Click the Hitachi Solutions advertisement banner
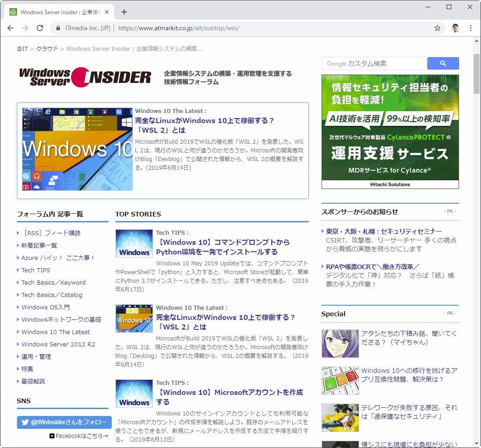This screenshot has width=481, height=448. tap(390, 132)
